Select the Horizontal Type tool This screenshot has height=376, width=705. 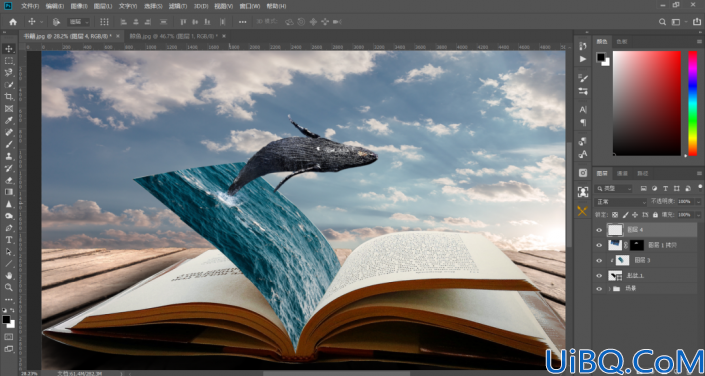pos(9,239)
